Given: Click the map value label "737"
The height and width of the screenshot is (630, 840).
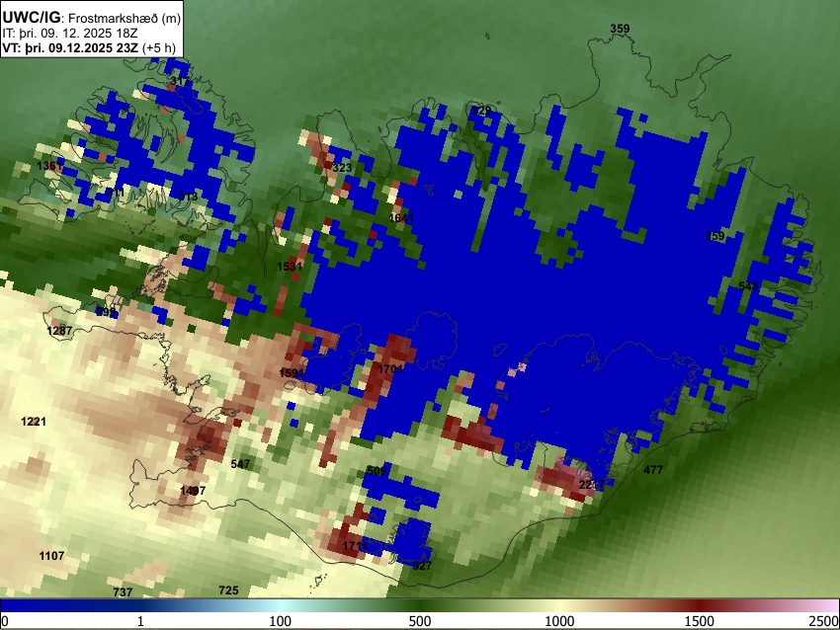Looking at the screenshot, I should click(123, 592).
